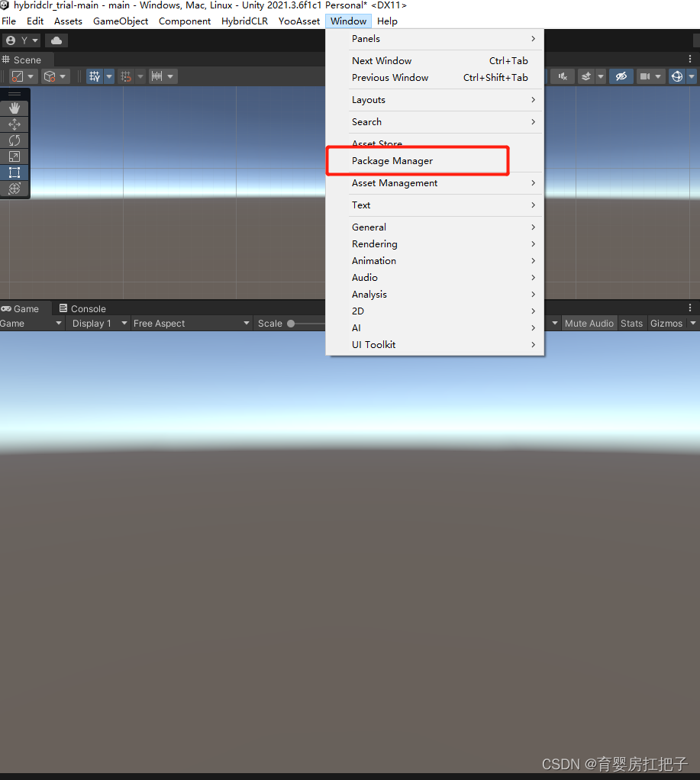The height and width of the screenshot is (780, 700).
Task: Select the Hand tool in Scene view
Action: coord(15,108)
